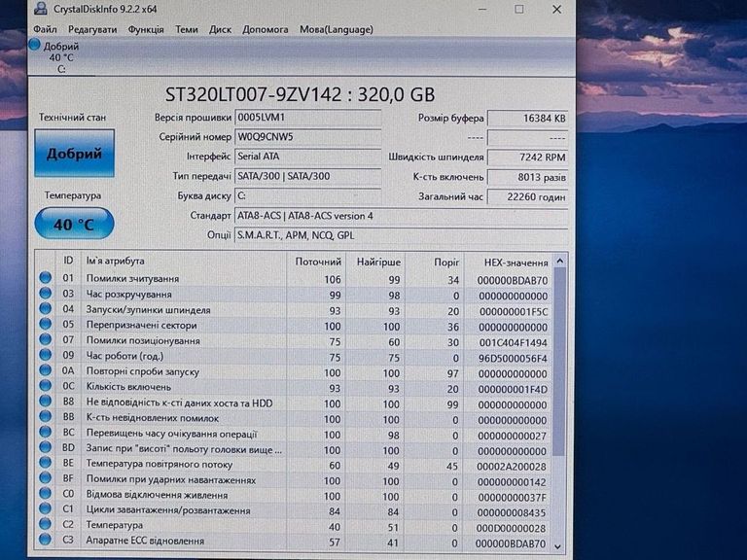The width and height of the screenshot is (747, 560).
Task: Click status circle of attribute 0A Повторні спроби запуску
Action: 46,370
